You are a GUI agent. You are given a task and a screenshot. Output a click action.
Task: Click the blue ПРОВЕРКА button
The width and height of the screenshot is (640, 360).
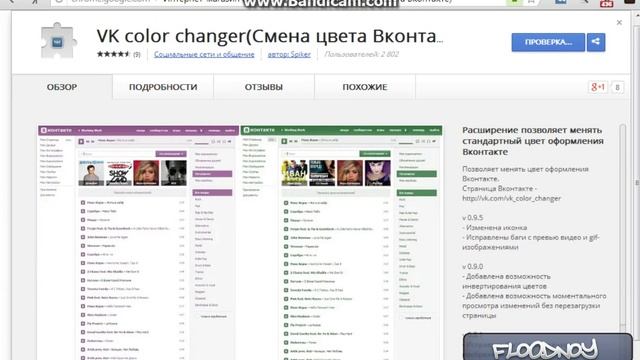pos(548,42)
